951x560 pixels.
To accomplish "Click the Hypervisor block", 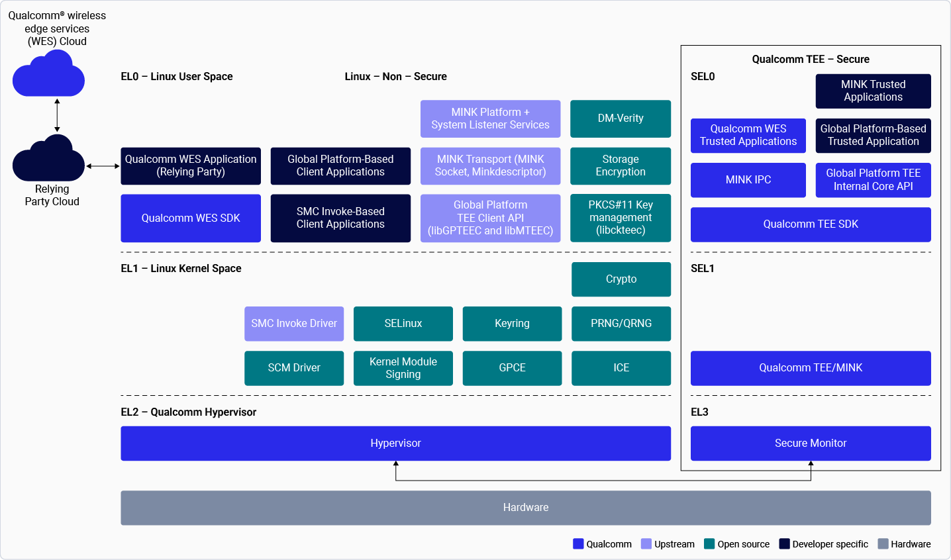I will click(x=396, y=443).
